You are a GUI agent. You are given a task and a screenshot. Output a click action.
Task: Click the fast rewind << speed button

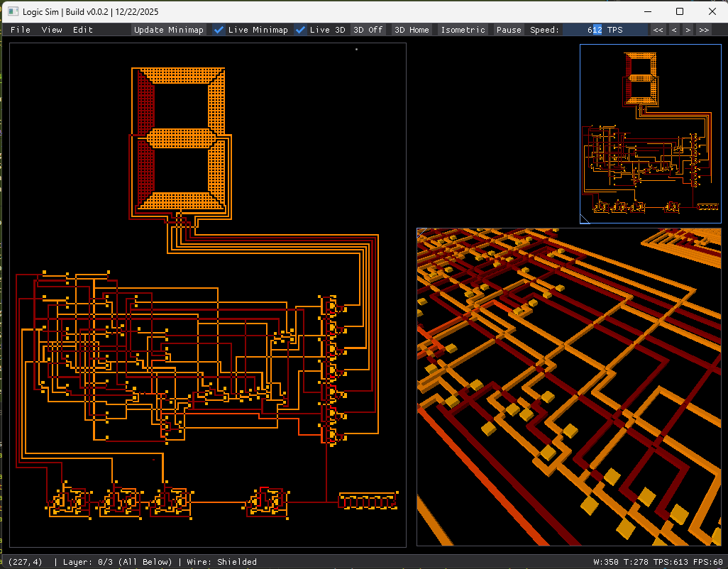coord(658,30)
